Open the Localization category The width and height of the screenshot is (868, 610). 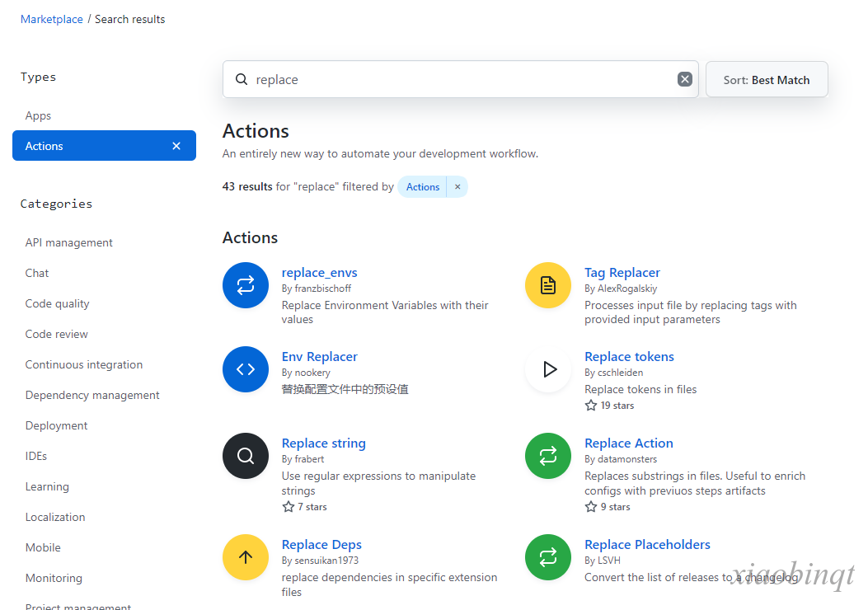pyautogui.click(x=55, y=517)
